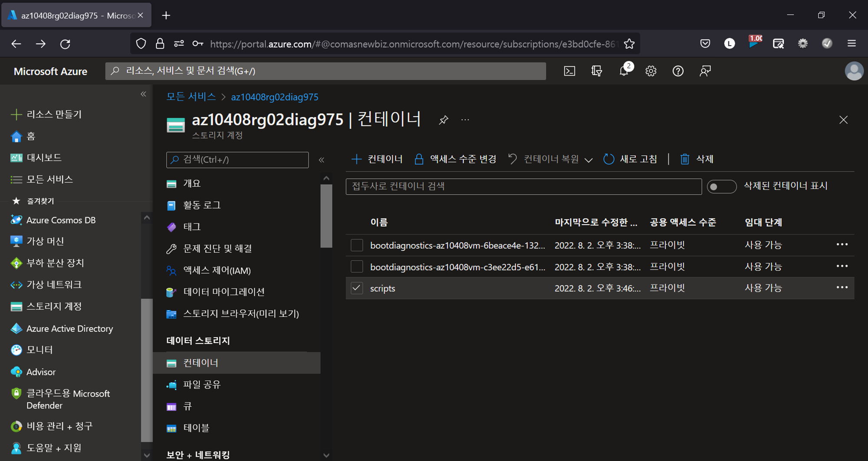This screenshot has height=461, width=868.
Task: Click the resource menu 검색 field
Action: [x=237, y=160]
